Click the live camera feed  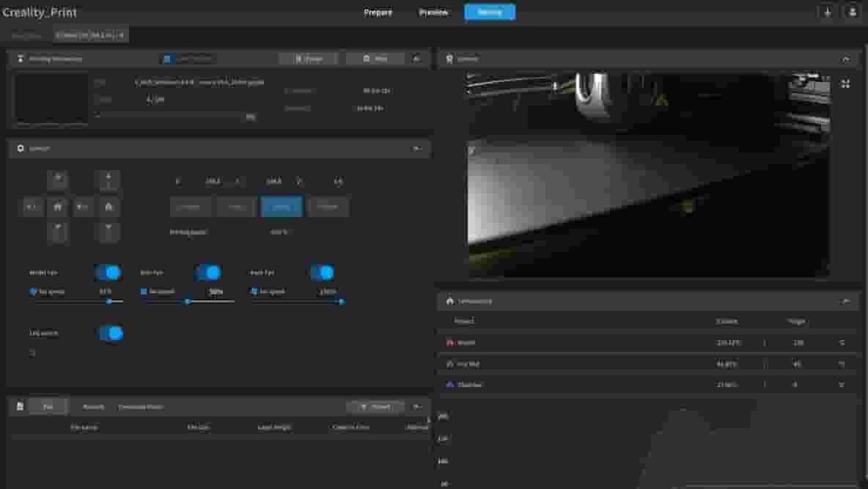649,174
